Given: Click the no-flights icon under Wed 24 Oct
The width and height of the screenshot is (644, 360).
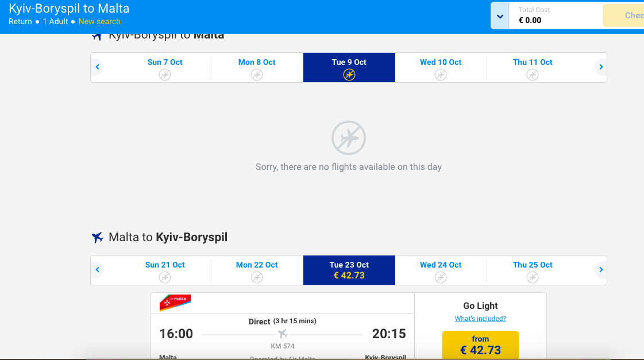Looking at the screenshot, I should point(441,277).
